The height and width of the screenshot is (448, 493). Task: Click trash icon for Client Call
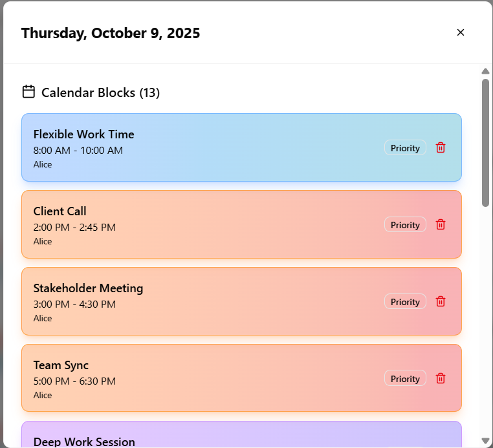pos(441,224)
